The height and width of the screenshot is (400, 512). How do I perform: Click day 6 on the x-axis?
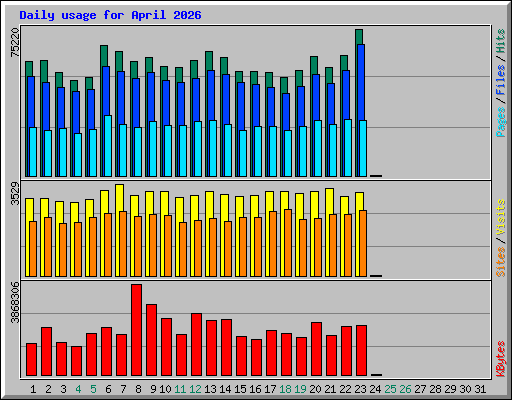(x=108, y=389)
